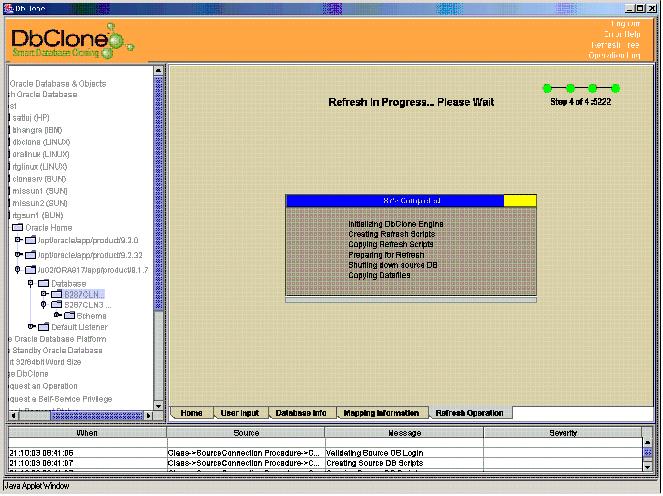663x496 pixels.
Task: Select the Refresh Operation tab
Action: (x=469, y=413)
